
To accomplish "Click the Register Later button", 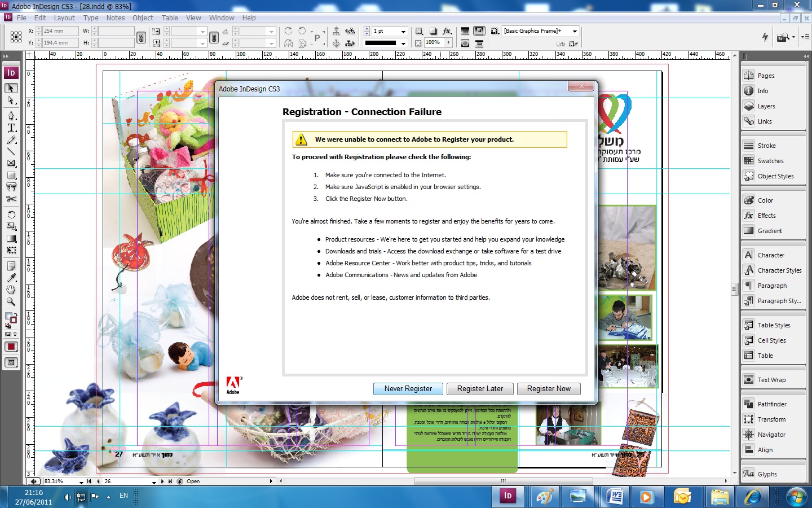I will pos(480,389).
